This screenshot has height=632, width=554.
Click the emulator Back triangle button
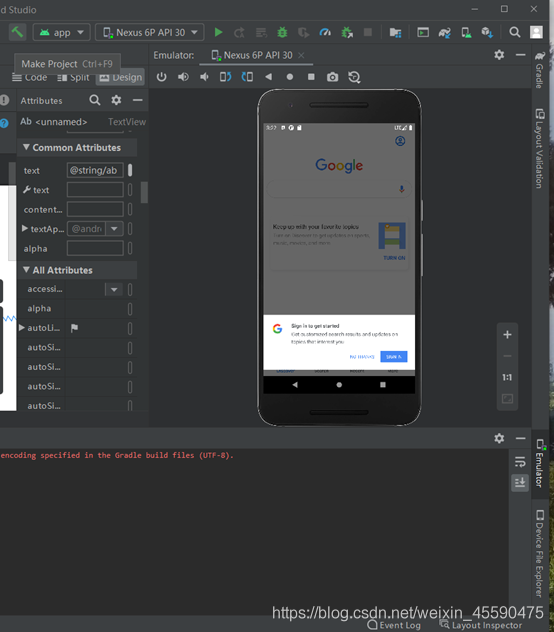point(269,77)
